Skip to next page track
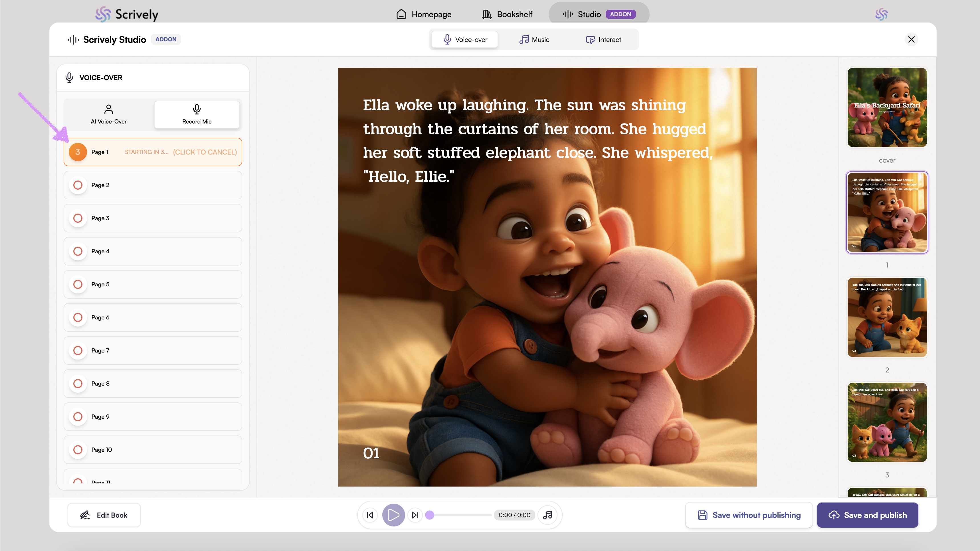The height and width of the screenshot is (551, 980). click(x=415, y=515)
